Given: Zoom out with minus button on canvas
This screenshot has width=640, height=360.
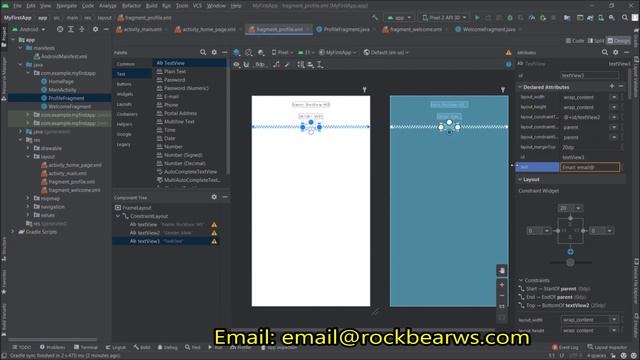Looking at the screenshot, I should point(502,296).
